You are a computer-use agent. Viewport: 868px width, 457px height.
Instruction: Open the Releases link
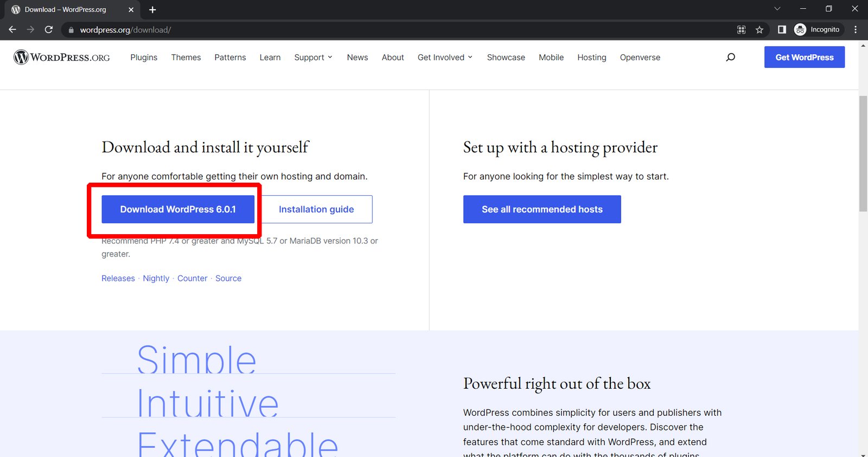118,278
